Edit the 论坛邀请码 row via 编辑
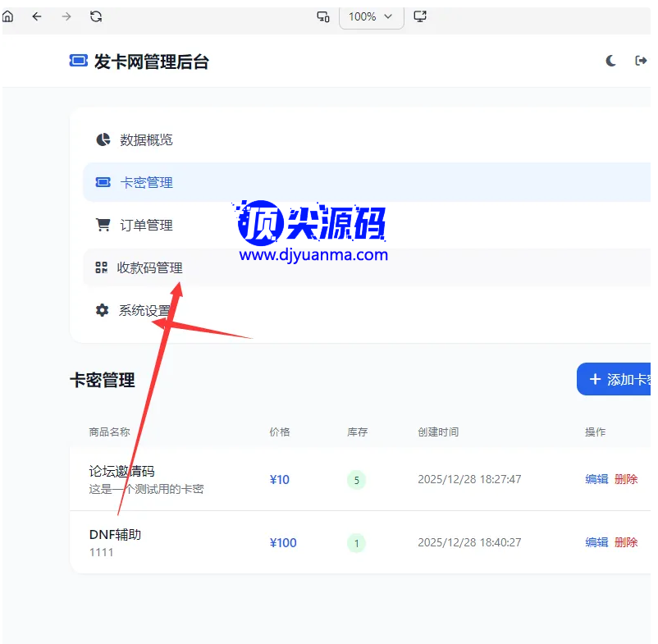 596,479
